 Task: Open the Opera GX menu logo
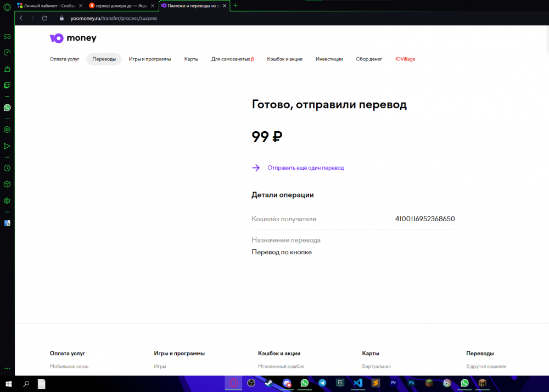point(7,7)
